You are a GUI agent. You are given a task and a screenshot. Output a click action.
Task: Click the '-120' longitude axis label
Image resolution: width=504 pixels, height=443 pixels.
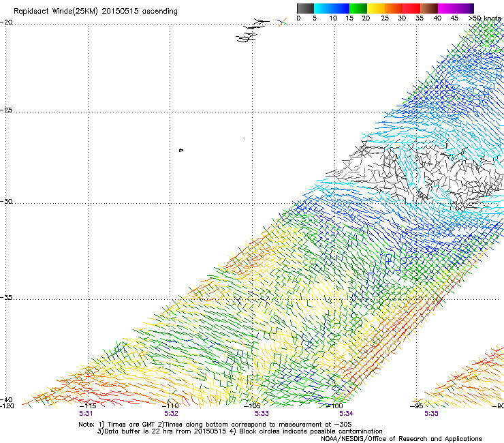point(7,406)
